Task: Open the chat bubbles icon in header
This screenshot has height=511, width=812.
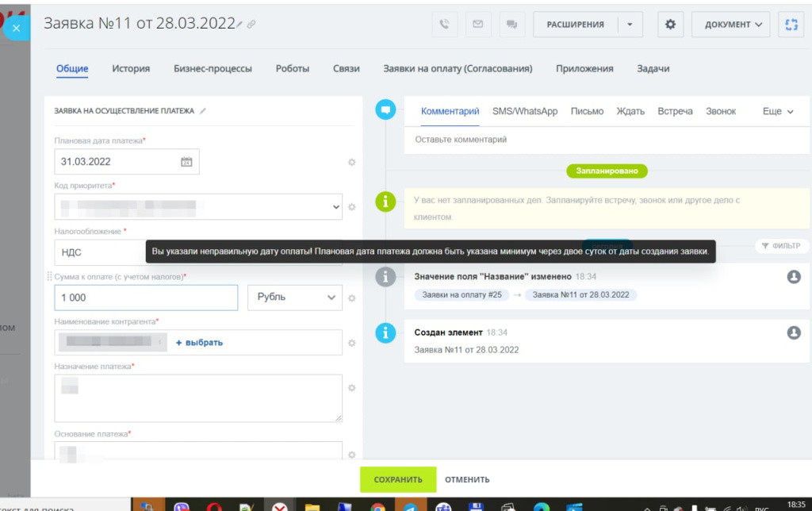Action: (511, 25)
